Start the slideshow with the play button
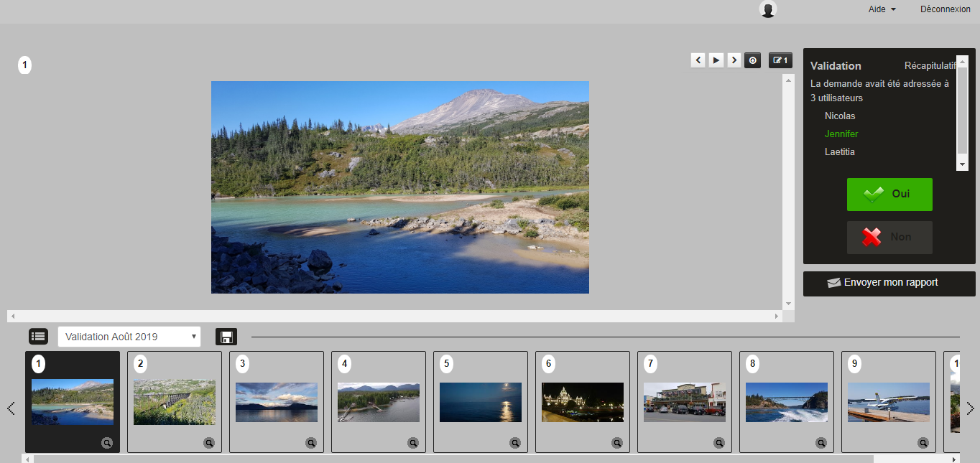The height and width of the screenshot is (463, 980). click(x=716, y=60)
